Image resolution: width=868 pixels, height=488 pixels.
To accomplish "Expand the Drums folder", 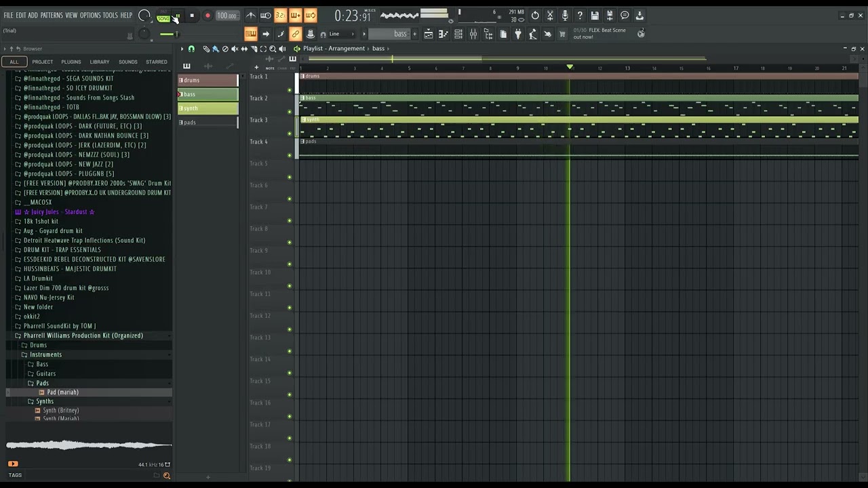I will tap(88, 345).
